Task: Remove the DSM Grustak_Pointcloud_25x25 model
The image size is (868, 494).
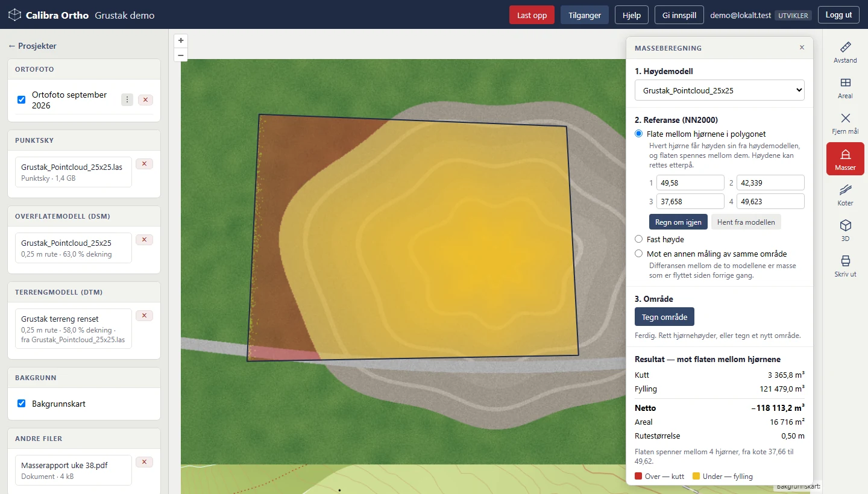Action: 144,240
